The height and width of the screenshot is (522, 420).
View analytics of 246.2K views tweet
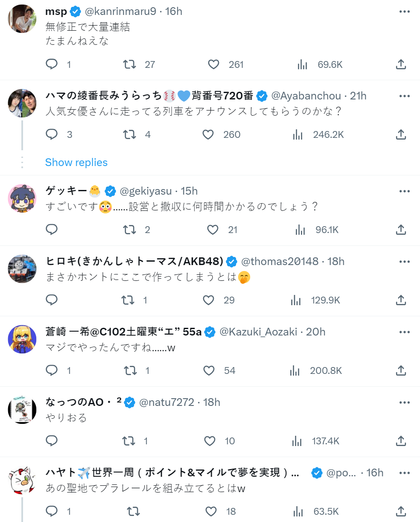pos(298,135)
